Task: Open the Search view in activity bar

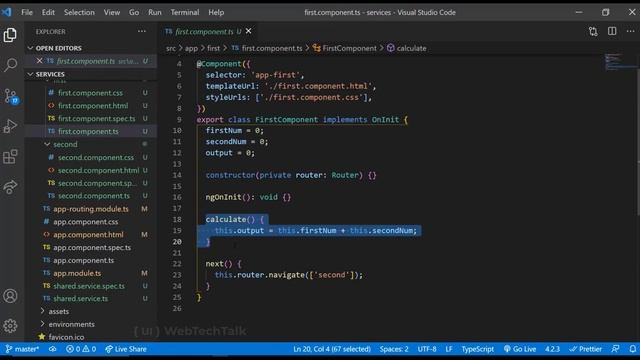Action: click(10, 65)
